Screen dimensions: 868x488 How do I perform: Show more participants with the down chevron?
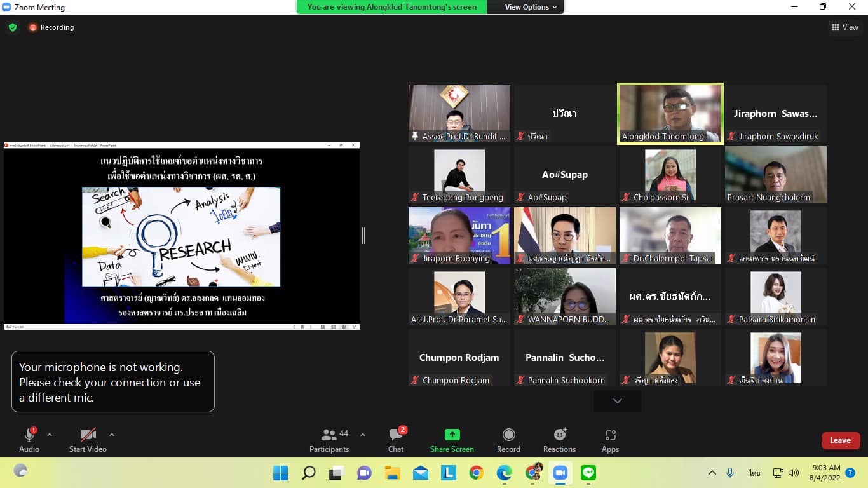tap(617, 401)
